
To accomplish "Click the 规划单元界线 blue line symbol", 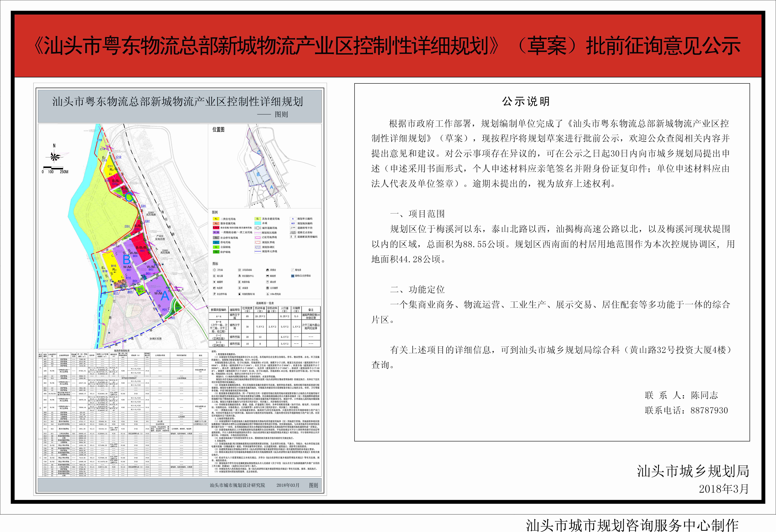I will click(258, 252).
